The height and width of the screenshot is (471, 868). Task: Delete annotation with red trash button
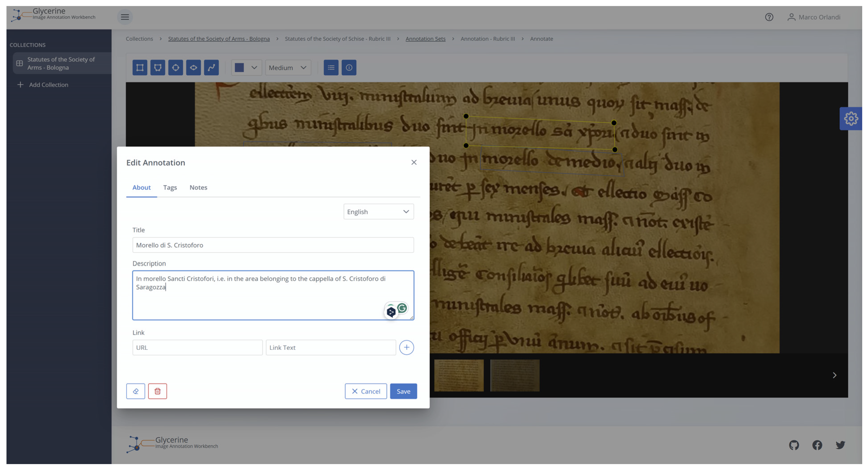point(157,391)
